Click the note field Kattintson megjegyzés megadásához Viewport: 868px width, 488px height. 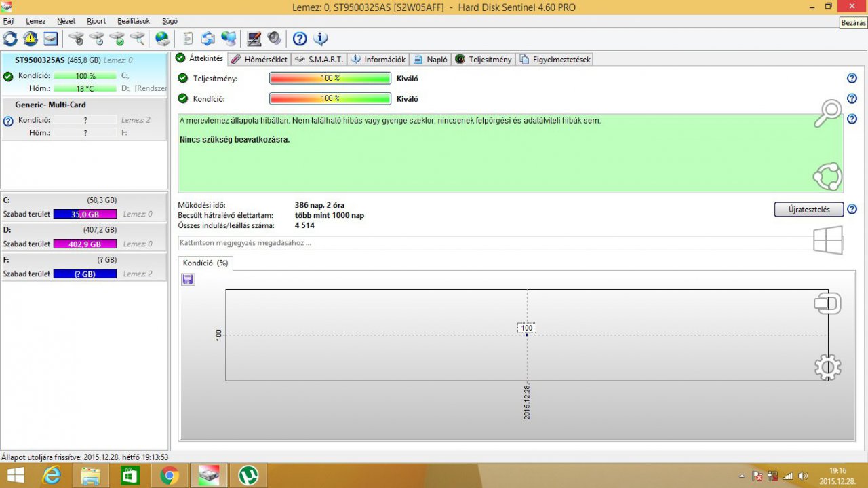[x=496, y=243]
